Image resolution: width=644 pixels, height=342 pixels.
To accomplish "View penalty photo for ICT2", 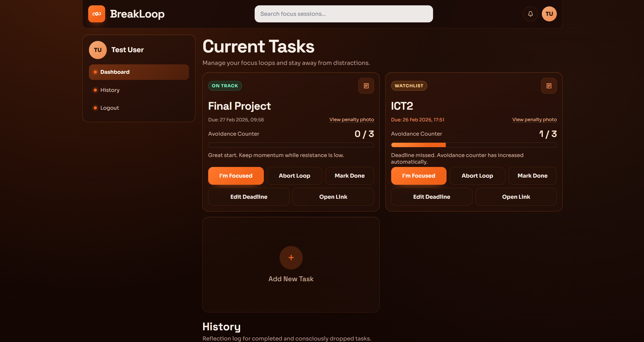I will (x=534, y=120).
